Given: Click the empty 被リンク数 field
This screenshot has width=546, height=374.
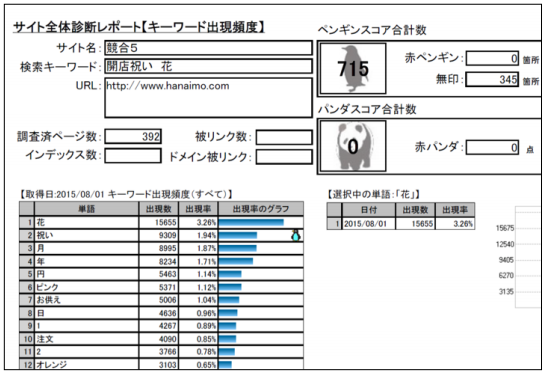Looking at the screenshot, I should pos(284,137).
